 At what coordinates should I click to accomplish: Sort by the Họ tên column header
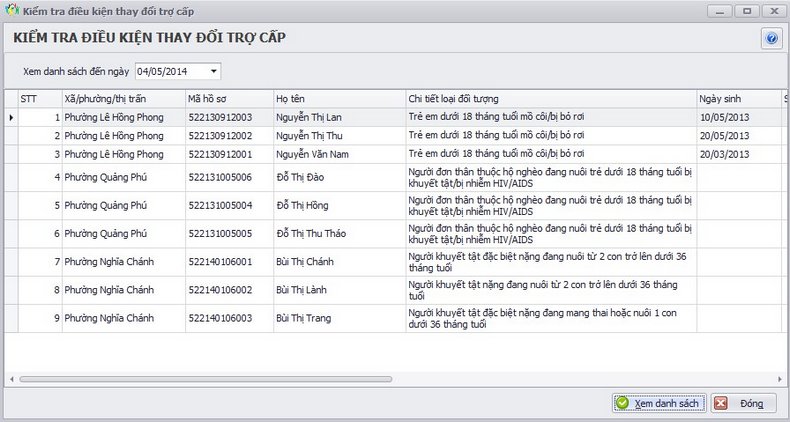[340, 99]
